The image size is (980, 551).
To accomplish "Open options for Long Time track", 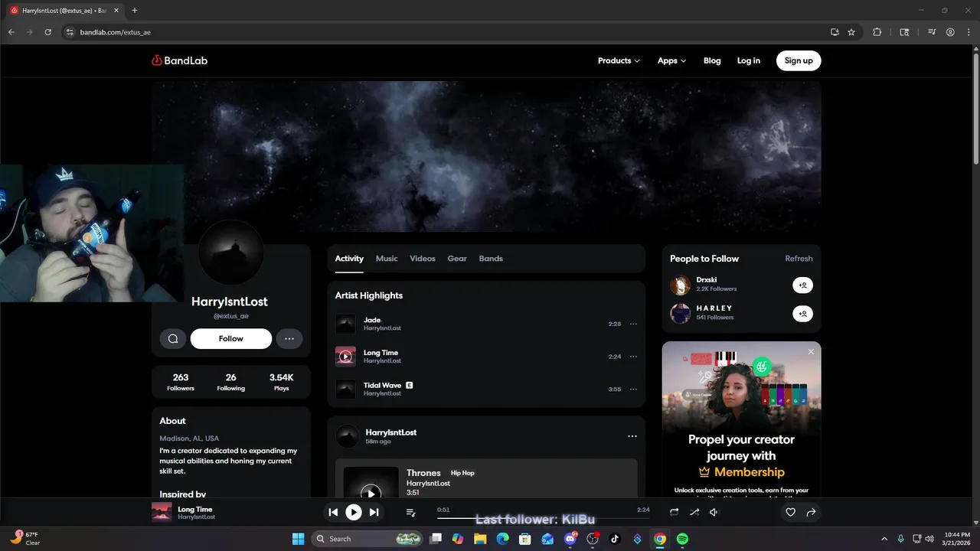I will pos(633,357).
